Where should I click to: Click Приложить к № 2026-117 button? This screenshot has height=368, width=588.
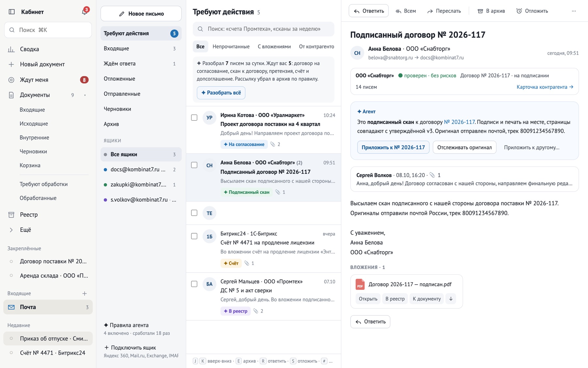pos(393,147)
